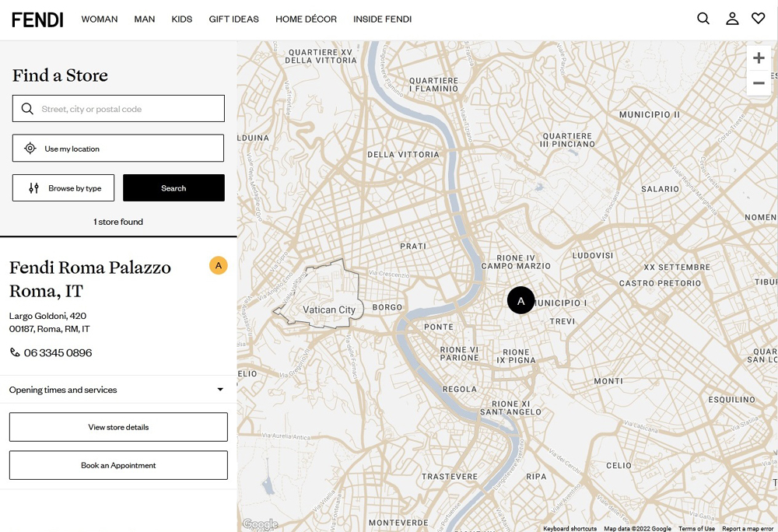Click the Book an Appointment button
778x532 pixels.
coord(117,465)
